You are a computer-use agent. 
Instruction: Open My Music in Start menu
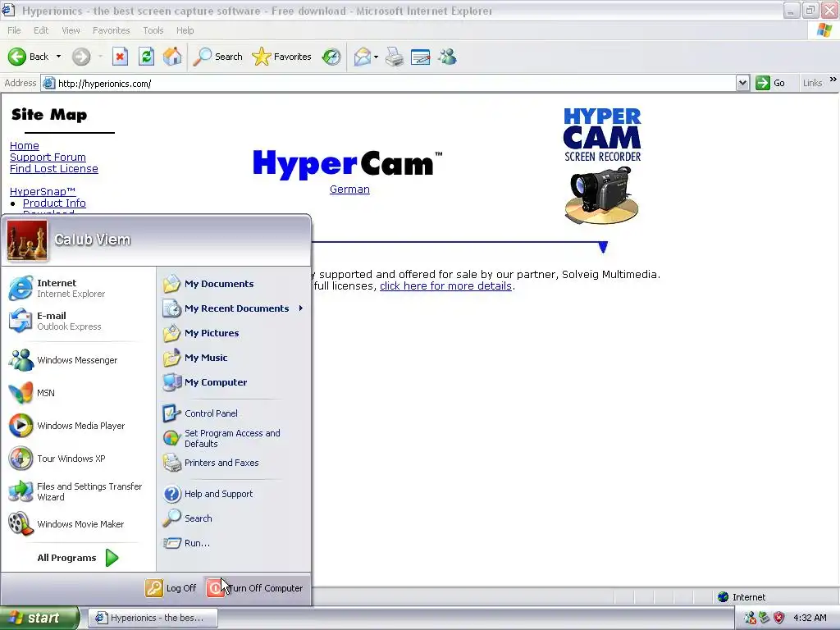pos(234,358)
